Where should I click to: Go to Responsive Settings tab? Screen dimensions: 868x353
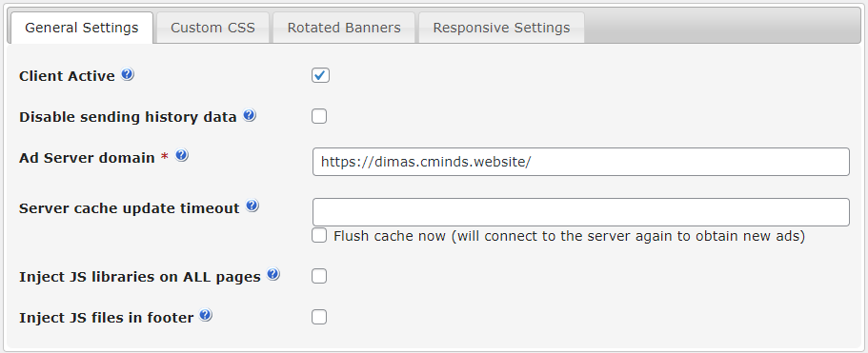(501, 28)
